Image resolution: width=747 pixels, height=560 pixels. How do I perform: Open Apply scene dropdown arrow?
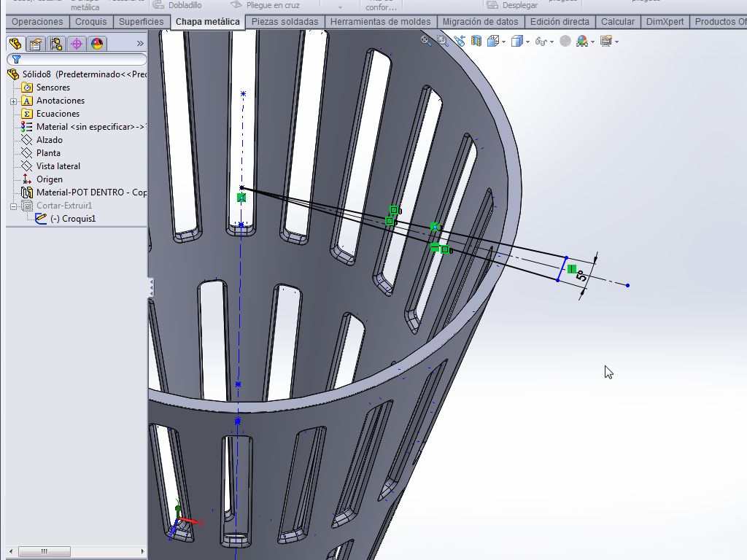coord(592,42)
